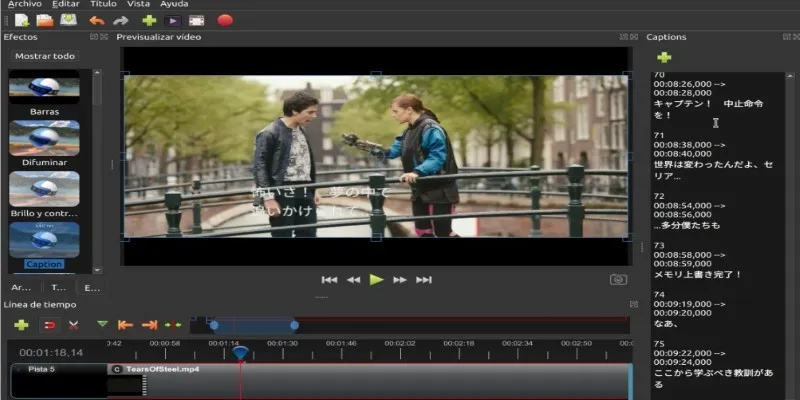Select the Pista 5 track header

tap(59, 381)
